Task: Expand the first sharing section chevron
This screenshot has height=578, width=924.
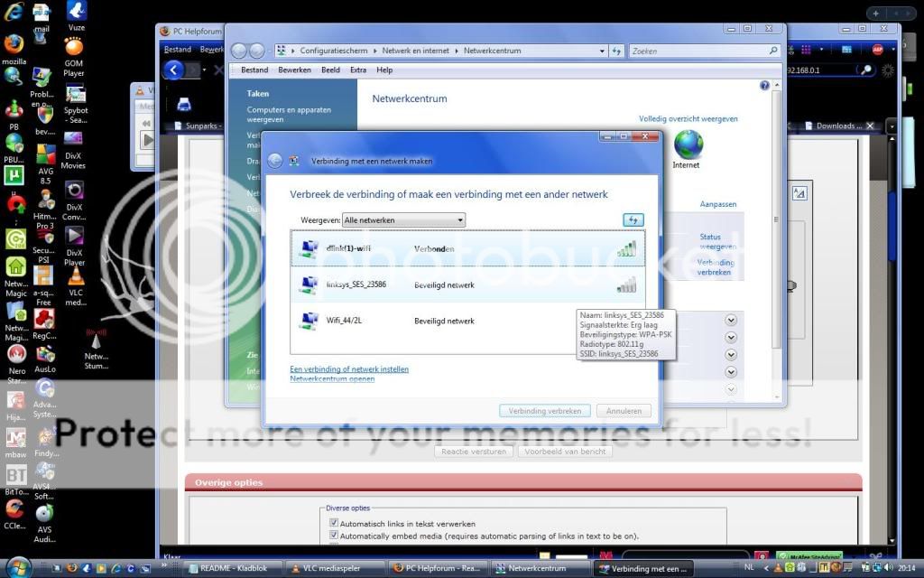Action: click(x=731, y=320)
